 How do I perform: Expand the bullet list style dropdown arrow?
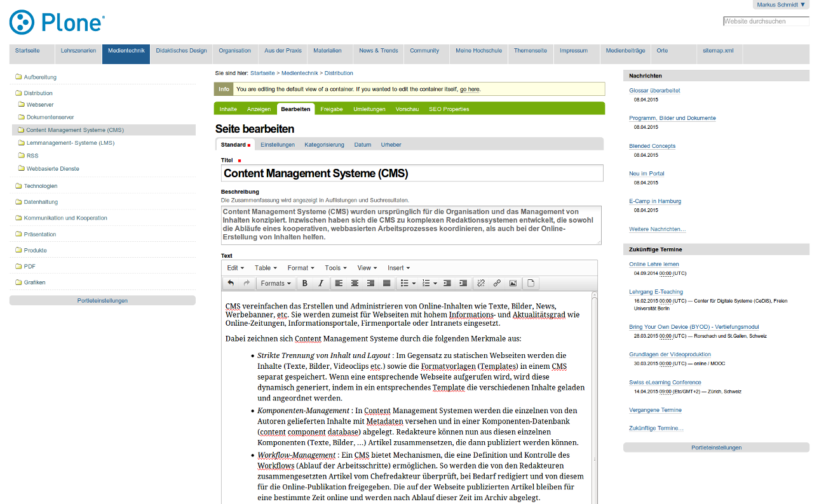pyautogui.click(x=414, y=283)
